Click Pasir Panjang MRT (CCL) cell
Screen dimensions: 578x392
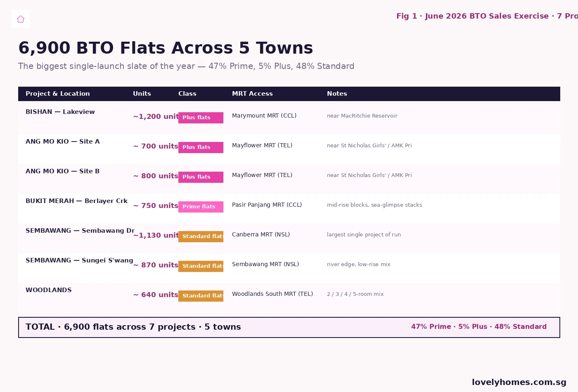267,205
